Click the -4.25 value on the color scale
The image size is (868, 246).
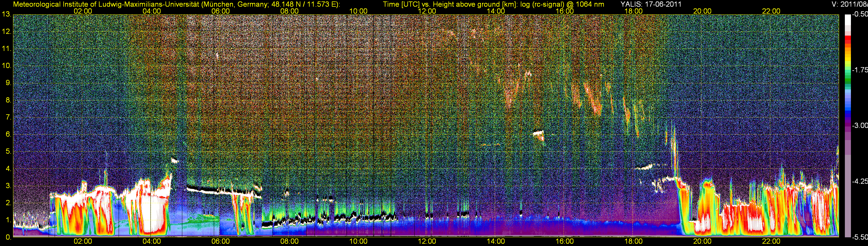point(860,181)
